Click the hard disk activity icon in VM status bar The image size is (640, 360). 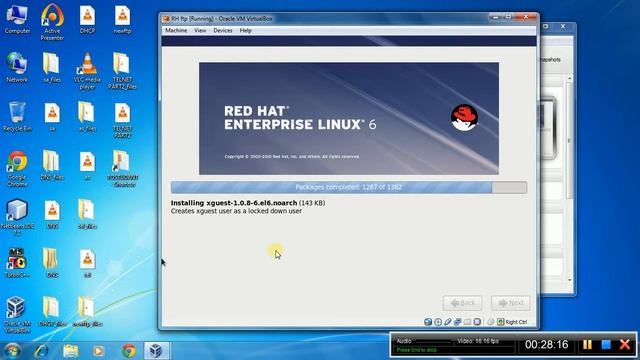[x=428, y=322]
